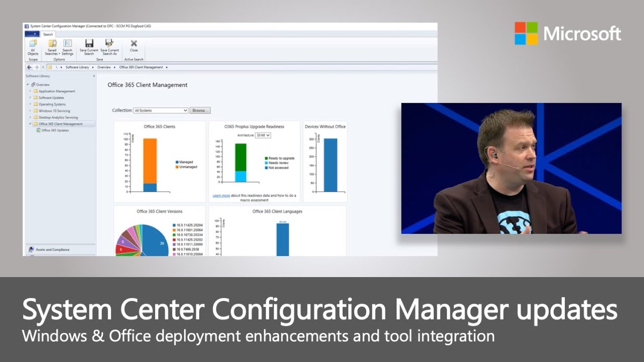This screenshot has width=644, height=362.
Task: Select the Office 365 Updates node icon
Action: pos(39,130)
